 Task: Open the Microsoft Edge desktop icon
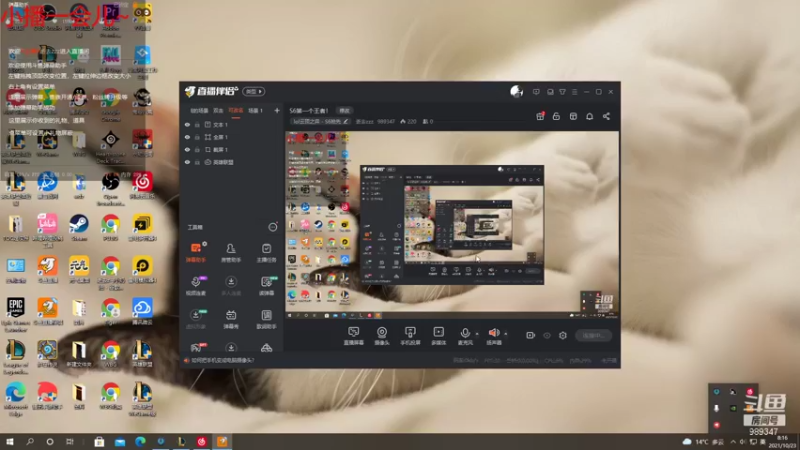15,399
